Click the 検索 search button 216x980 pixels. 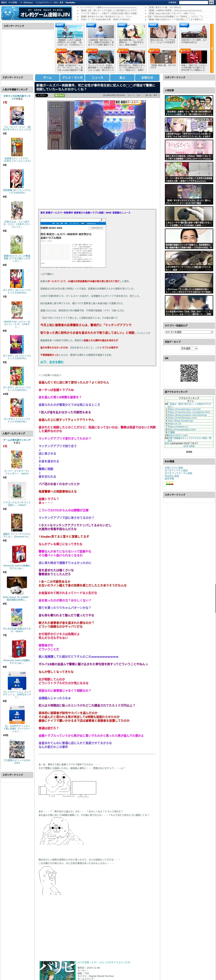(x=211, y=2)
